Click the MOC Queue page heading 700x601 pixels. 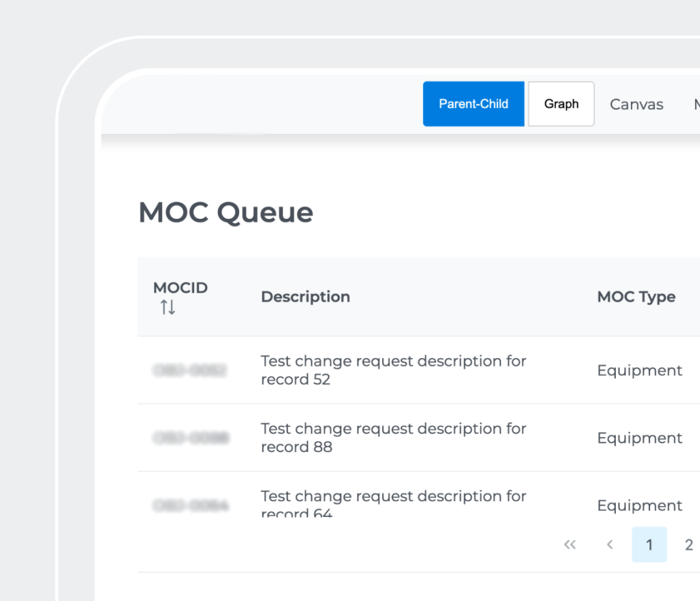[x=226, y=213]
